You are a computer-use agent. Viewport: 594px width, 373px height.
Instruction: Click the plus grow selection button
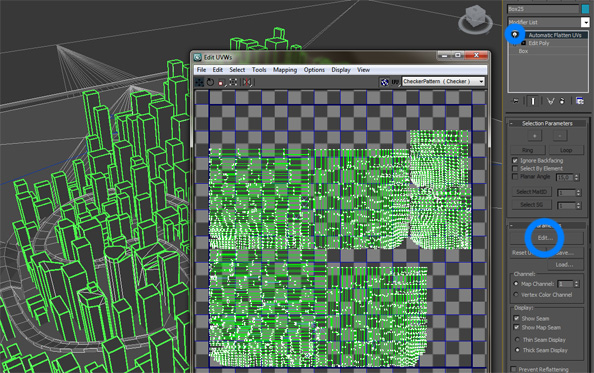(x=535, y=136)
